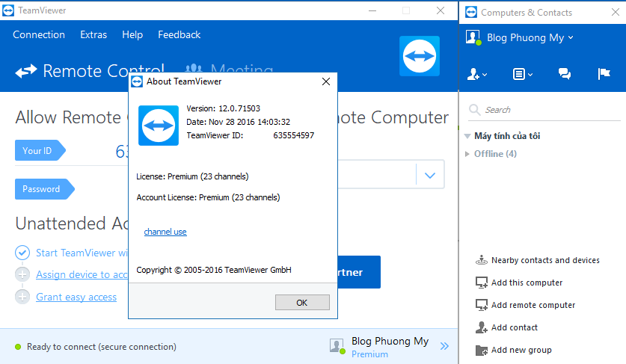
Task: Click the About TeamViewer title bar icon
Action: 137,81
